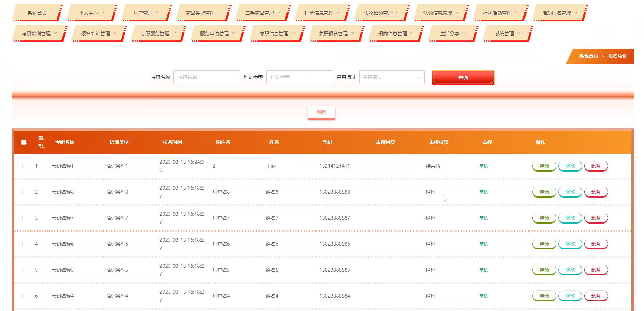Check the checkbox for row 考研名称1

click(x=20, y=166)
